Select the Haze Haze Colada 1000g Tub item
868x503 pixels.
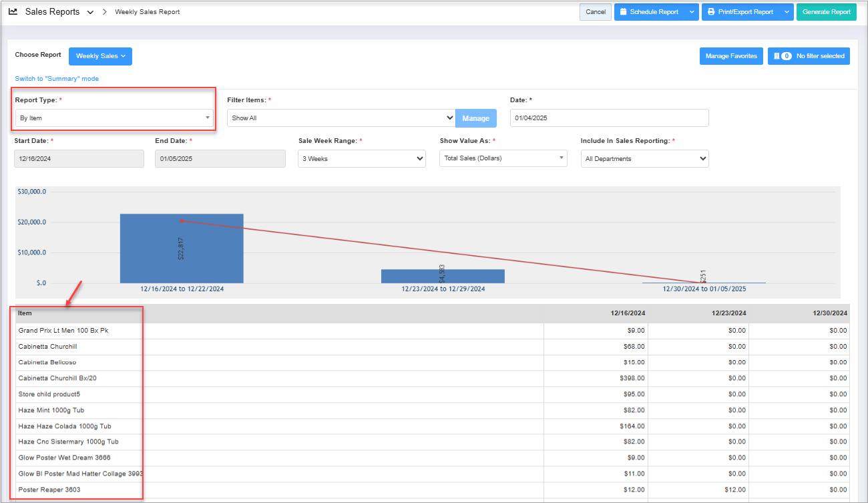click(65, 426)
